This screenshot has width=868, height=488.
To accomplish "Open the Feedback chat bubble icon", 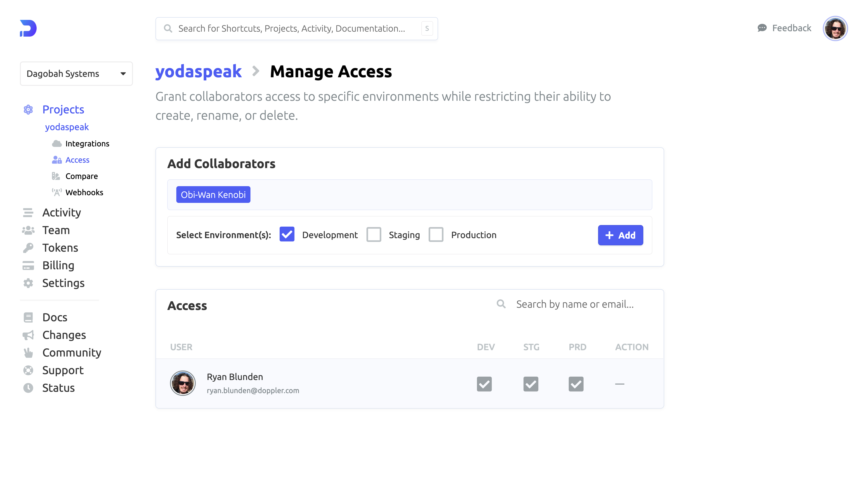I will (x=762, y=28).
